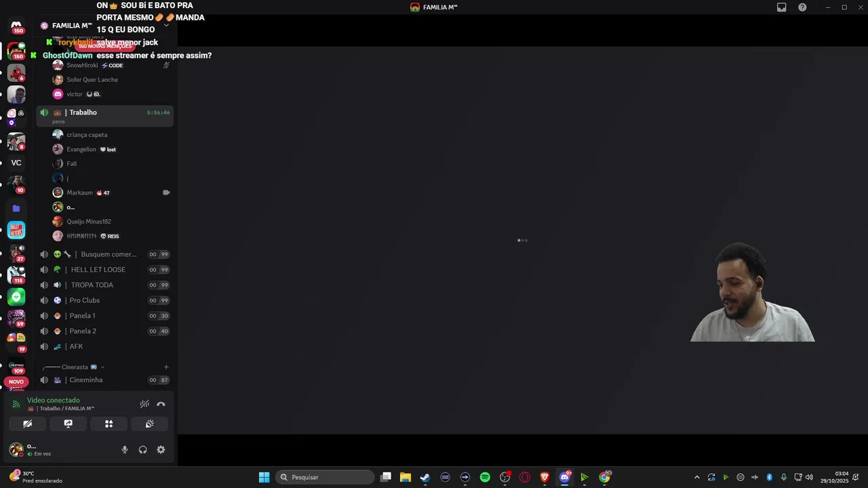Mute the microphone
Image resolution: width=868 pixels, height=488 pixels.
click(124, 449)
